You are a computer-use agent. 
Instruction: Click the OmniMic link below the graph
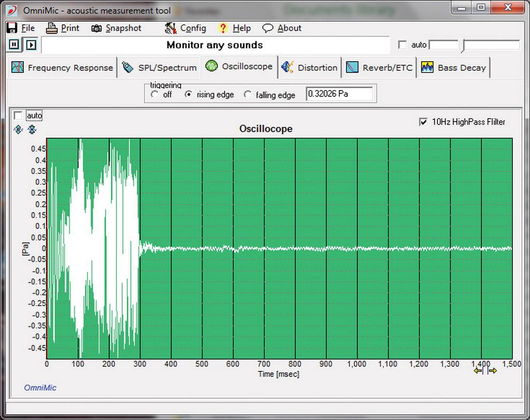(x=40, y=387)
